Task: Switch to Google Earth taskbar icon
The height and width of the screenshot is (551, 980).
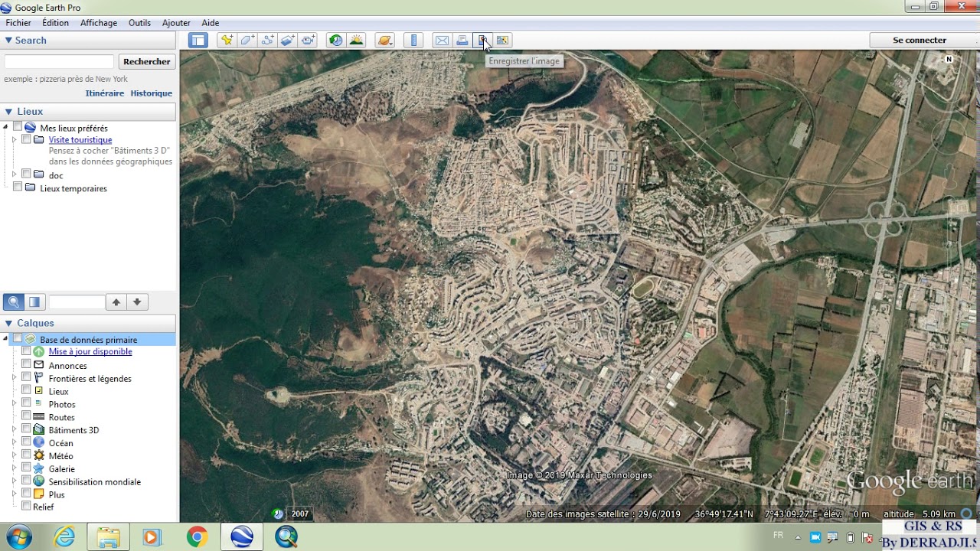Action: (x=242, y=537)
